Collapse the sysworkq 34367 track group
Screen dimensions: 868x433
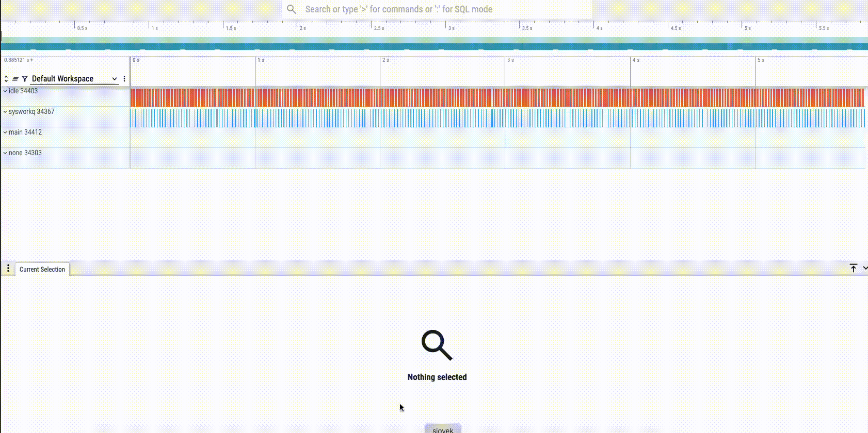coord(5,112)
